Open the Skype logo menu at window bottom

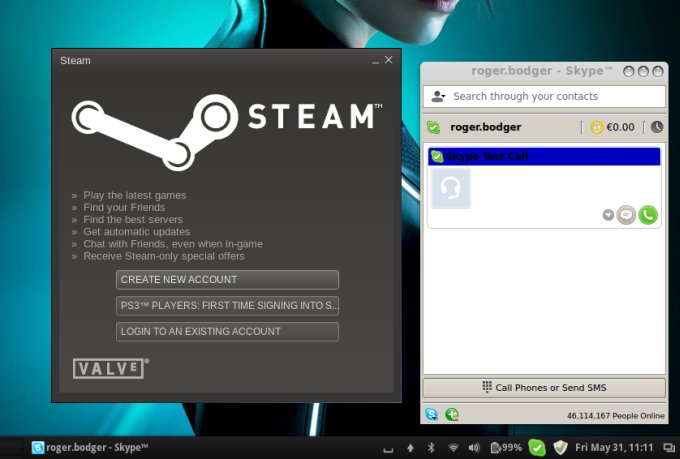coord(432,415)
